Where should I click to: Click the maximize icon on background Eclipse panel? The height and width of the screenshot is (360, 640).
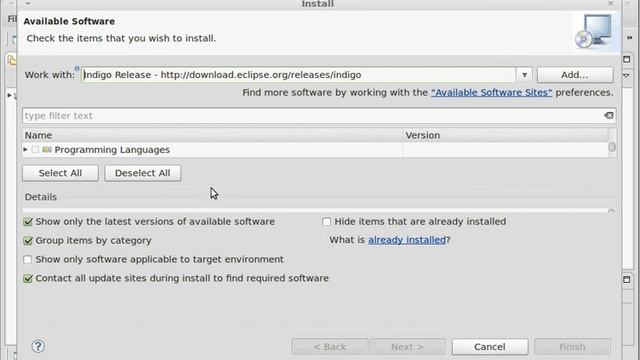(627, 59)
